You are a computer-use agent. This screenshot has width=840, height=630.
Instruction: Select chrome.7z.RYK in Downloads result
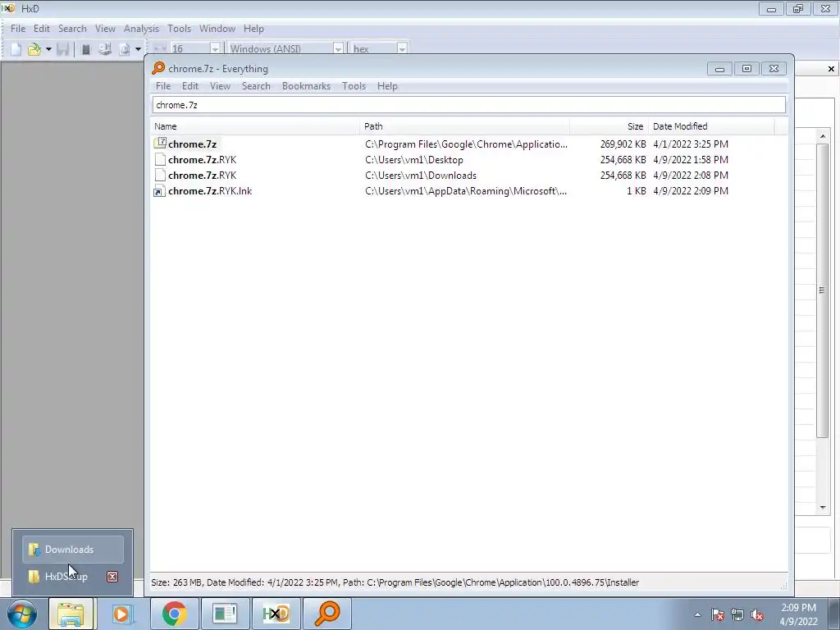coord(202,176)
